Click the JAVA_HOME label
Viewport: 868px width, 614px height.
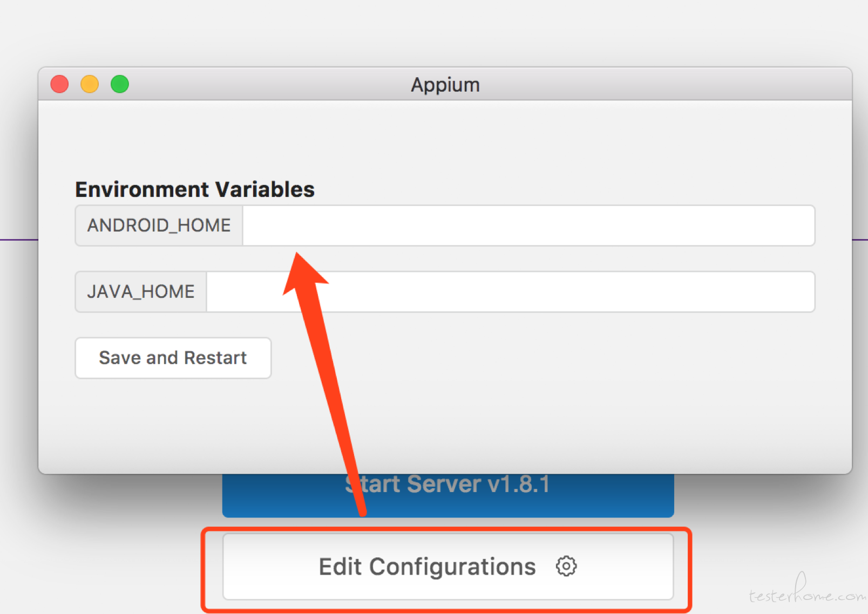(141, 292)
